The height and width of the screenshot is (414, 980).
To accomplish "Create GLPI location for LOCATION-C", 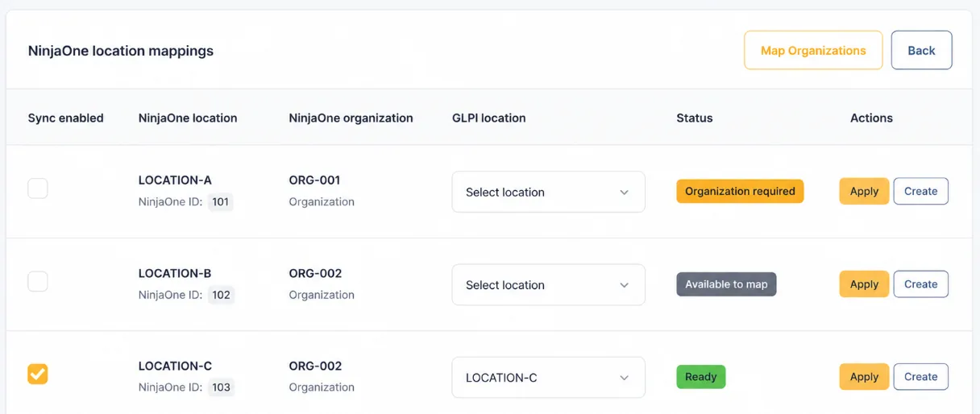I will 920,376.
